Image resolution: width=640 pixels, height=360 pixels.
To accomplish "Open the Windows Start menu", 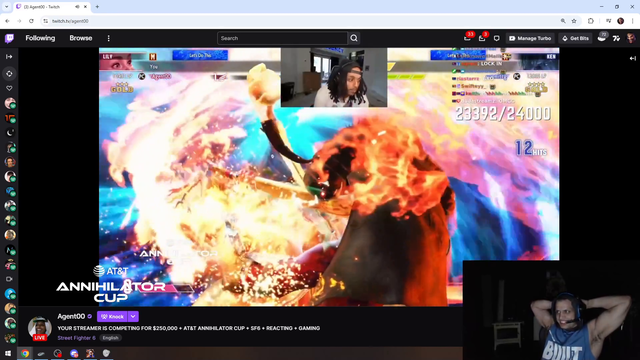I will pyautogui.click(x=8, y=353).
